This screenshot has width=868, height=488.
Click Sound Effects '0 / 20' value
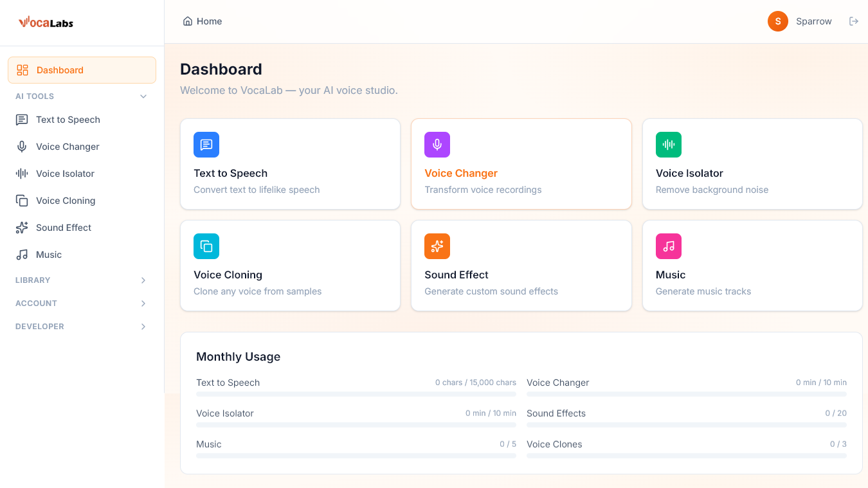point(836,413)
